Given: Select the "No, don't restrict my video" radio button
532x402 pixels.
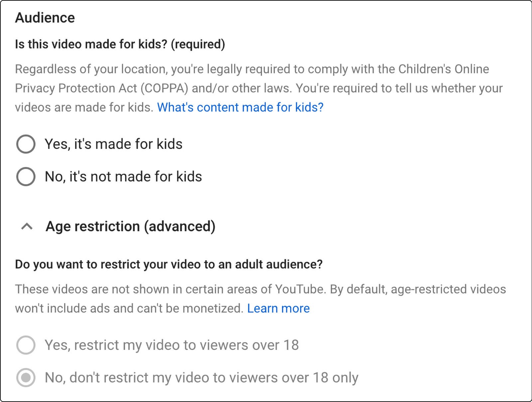Looking at the screenshot, I should (26, 378).
